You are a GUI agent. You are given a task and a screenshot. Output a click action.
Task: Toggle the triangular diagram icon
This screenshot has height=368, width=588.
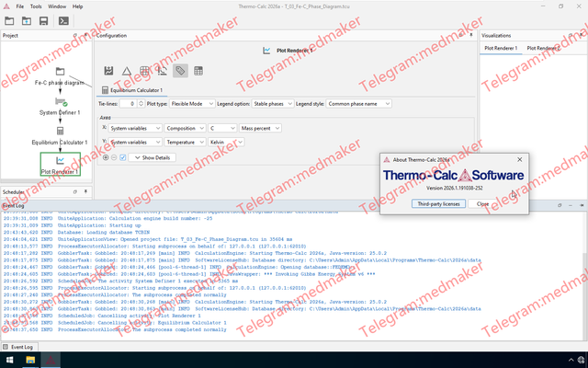(127, 71)
